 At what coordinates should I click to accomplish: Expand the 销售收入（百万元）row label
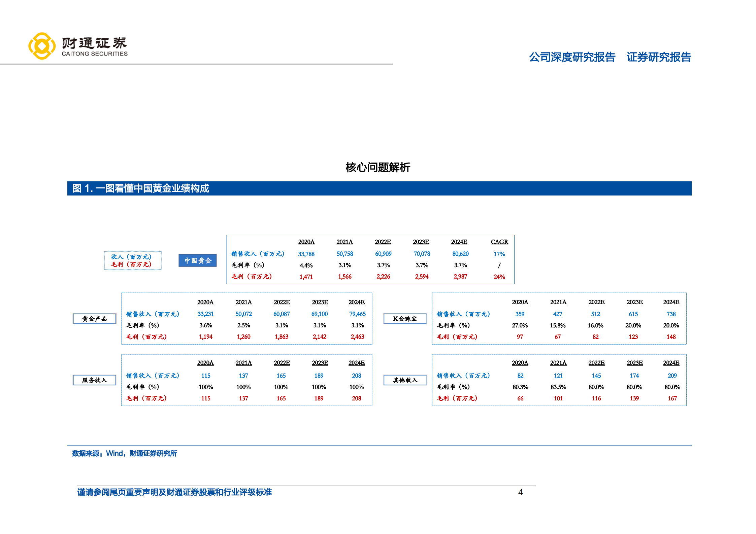tap(258, 254)
